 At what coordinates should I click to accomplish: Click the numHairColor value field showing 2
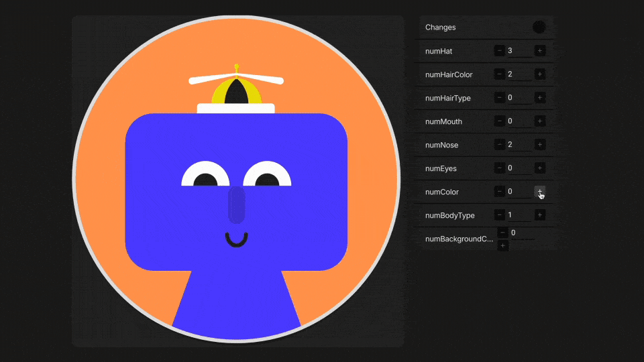point(519,74)
